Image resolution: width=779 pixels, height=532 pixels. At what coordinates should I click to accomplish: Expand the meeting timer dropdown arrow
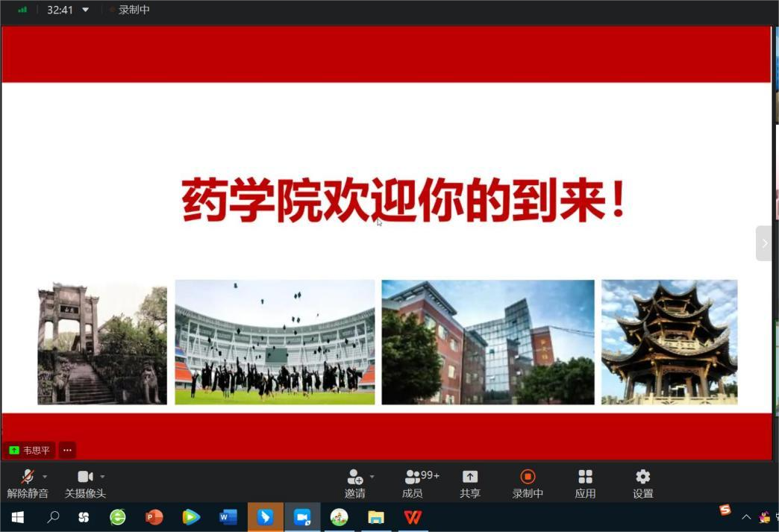[86, 10]
